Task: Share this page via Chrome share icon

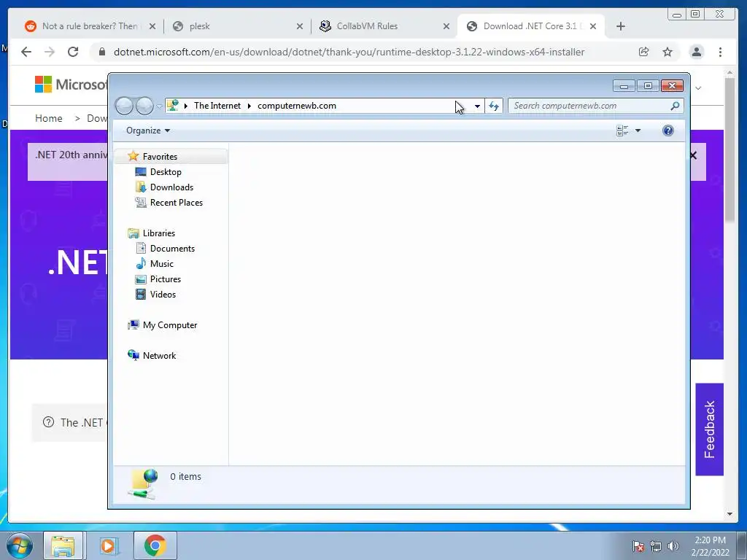Action: click(x=643, y=52)
